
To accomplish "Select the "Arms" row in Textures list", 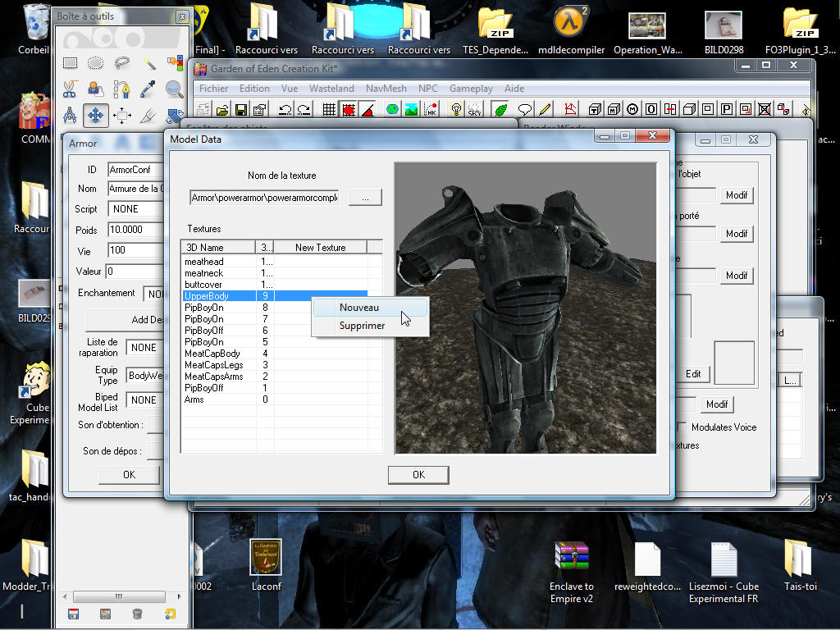I will click(x=275, y=399).
